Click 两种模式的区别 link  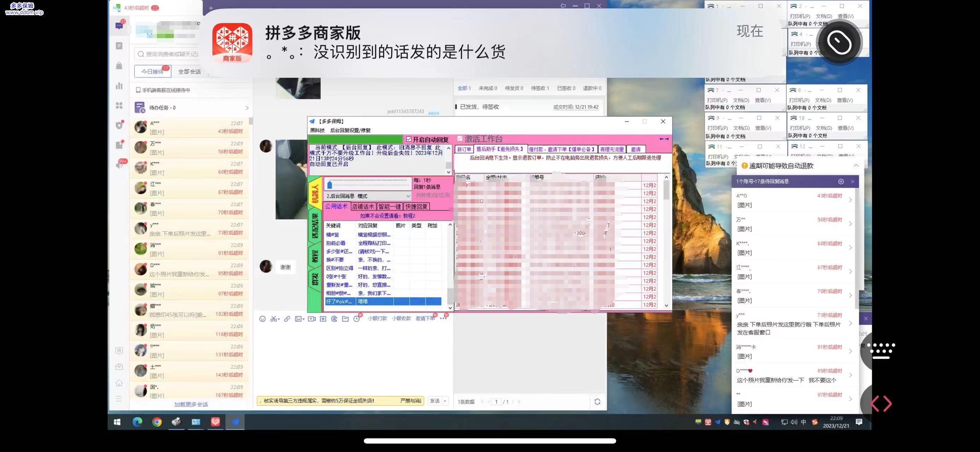[432, 195]
